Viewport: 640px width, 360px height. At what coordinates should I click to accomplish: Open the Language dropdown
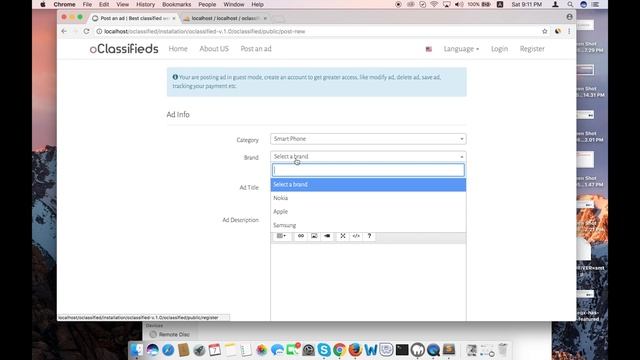pos(461,49)
